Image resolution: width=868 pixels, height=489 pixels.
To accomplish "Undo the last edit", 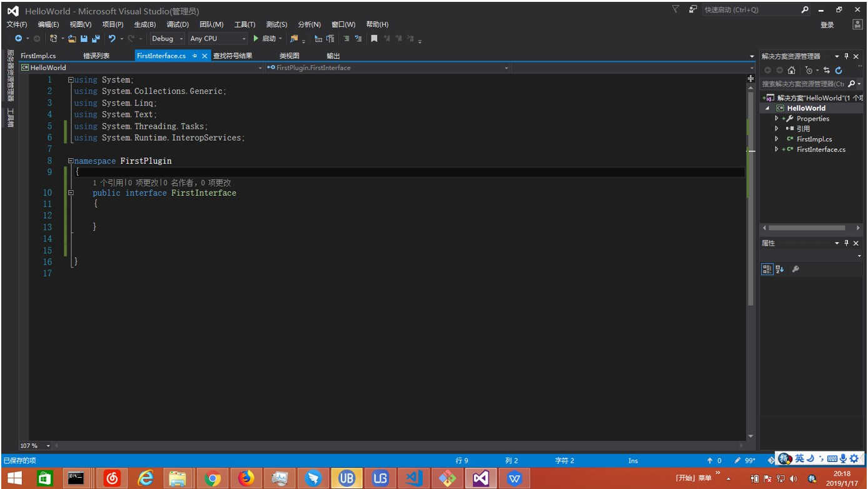I will (112, 39).
